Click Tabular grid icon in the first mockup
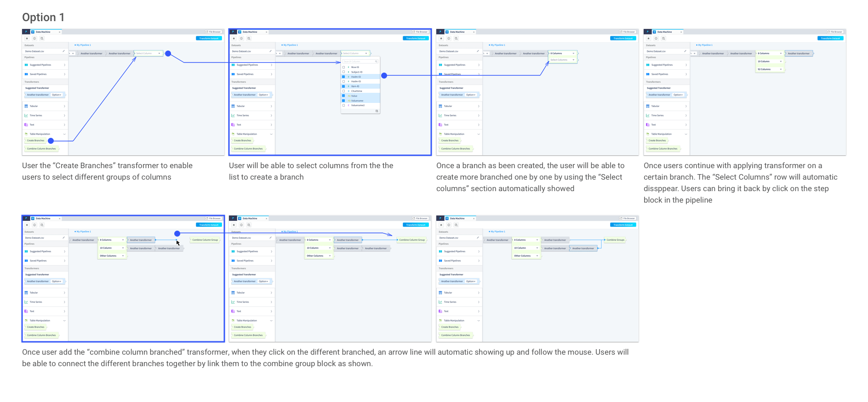This screenshot has width=868, height=402. click(26, 106)
